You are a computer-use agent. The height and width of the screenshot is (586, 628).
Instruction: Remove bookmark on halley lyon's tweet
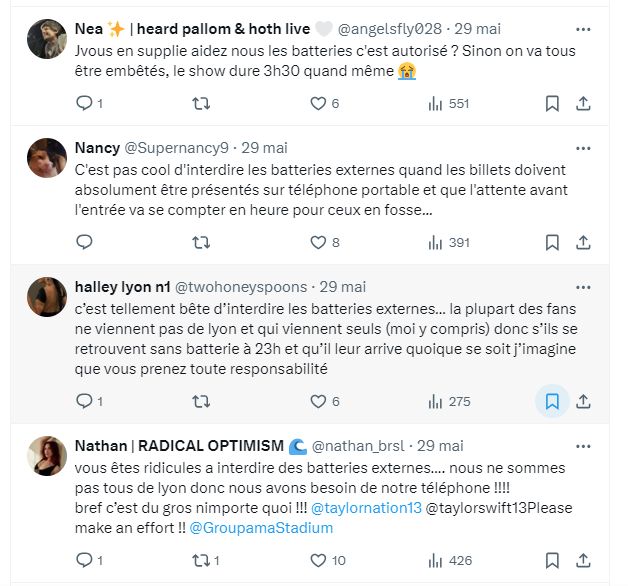(x=552, y=401)
